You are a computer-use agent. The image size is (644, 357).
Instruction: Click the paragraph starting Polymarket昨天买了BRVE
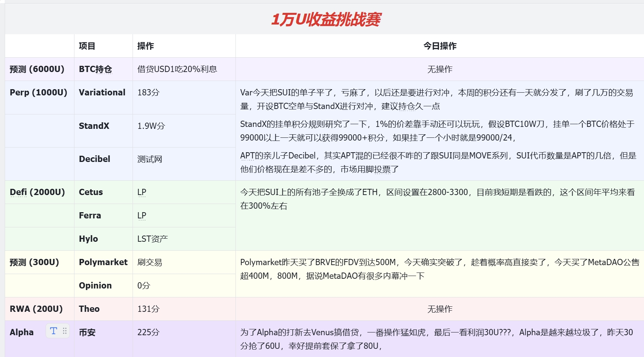click(440, 269)
